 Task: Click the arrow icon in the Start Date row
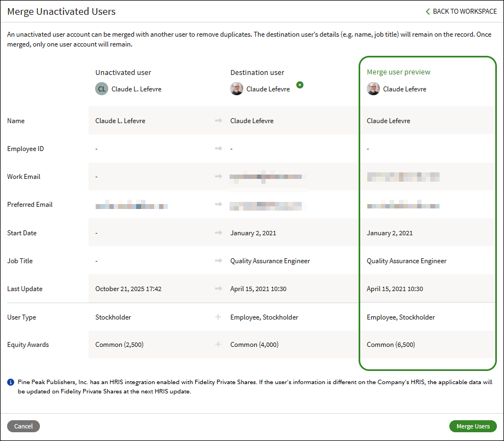218,233
